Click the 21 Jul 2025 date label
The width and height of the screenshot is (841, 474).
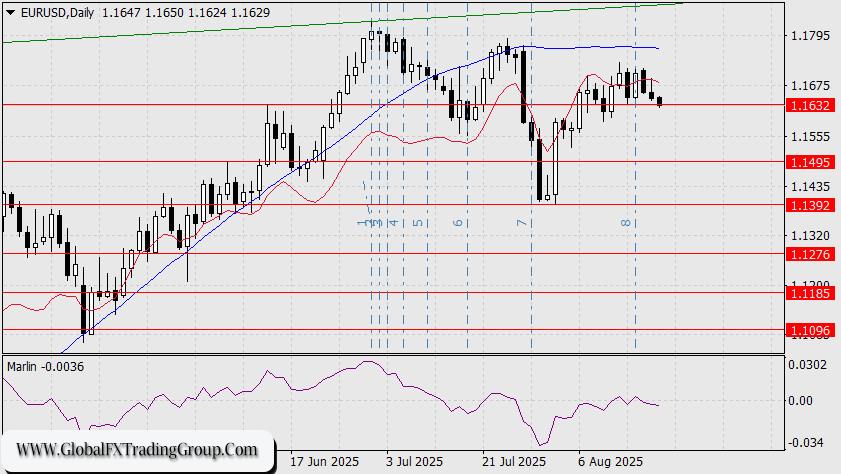pyautogui.click(x=513, y=463)
